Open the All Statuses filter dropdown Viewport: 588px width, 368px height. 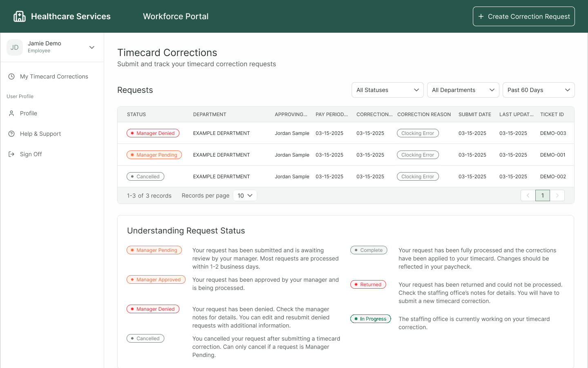coord(388,90)
